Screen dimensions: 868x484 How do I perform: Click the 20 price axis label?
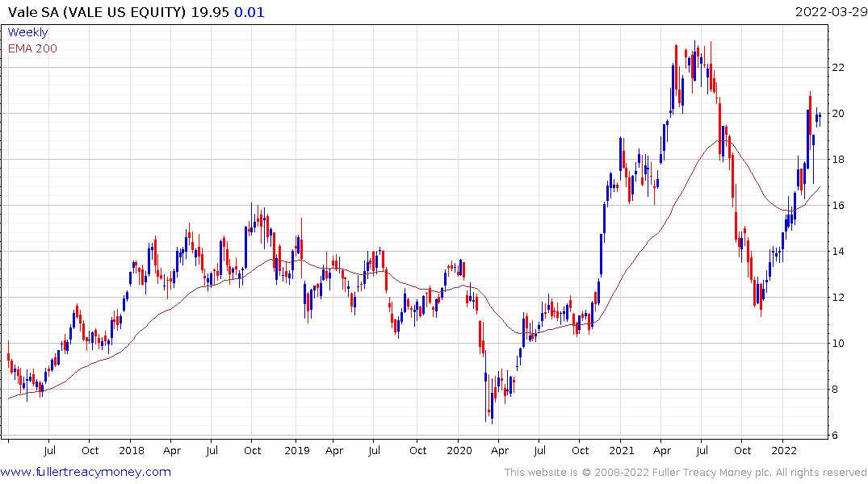[x=838, y=114]
